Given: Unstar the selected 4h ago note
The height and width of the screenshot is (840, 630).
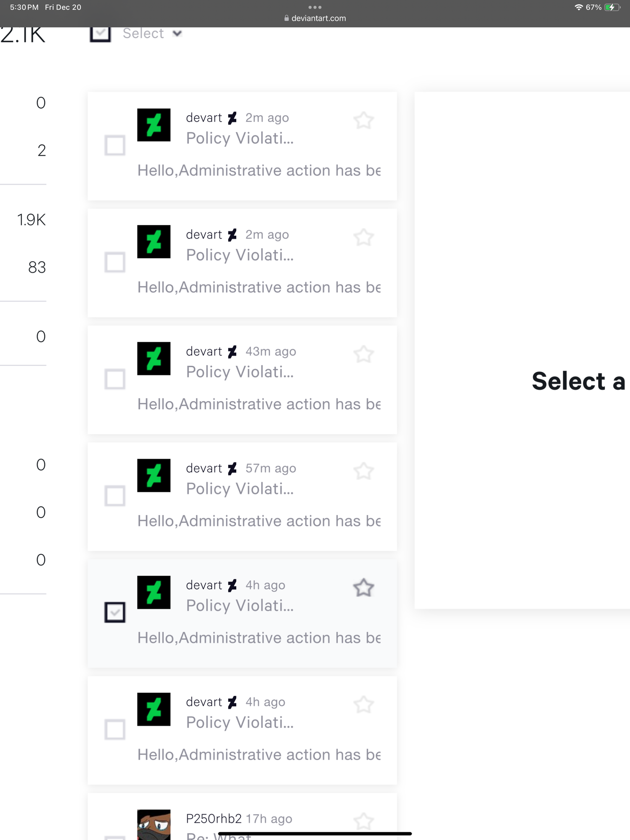Looking at the screenshot, I should (364, 588).
